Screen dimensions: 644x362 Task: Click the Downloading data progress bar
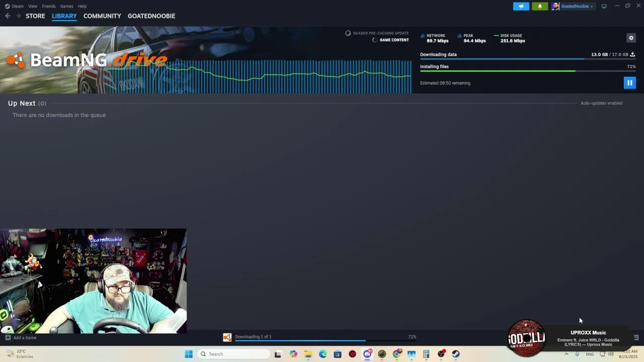pos(528,59)
